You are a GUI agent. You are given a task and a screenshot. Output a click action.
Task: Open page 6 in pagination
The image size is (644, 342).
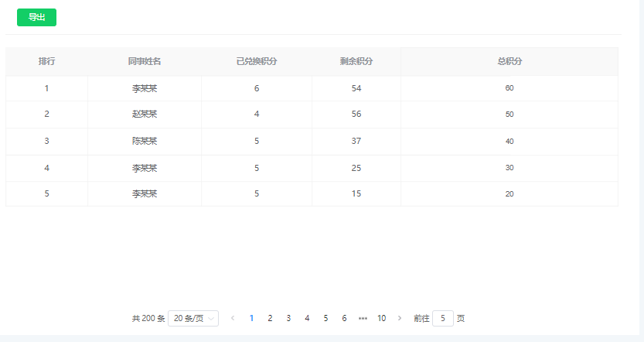[344, 318]
